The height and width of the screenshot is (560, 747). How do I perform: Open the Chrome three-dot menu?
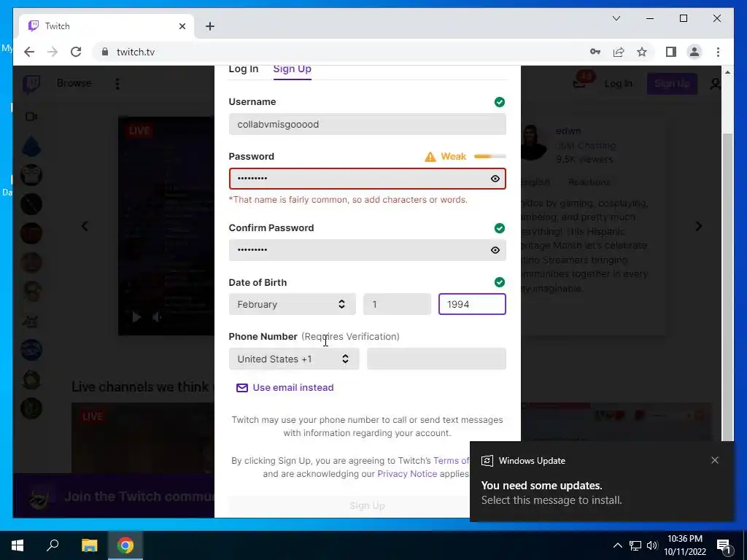pos(718,52)
